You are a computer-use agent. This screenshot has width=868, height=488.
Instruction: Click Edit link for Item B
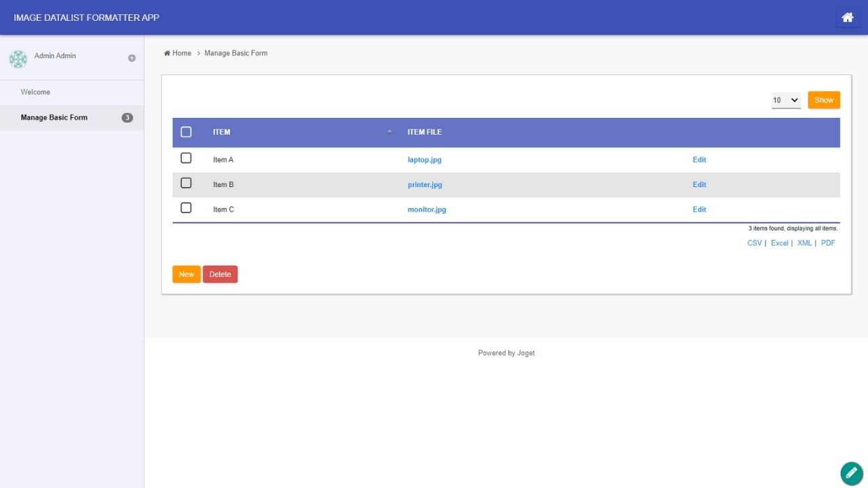point(699,185)
